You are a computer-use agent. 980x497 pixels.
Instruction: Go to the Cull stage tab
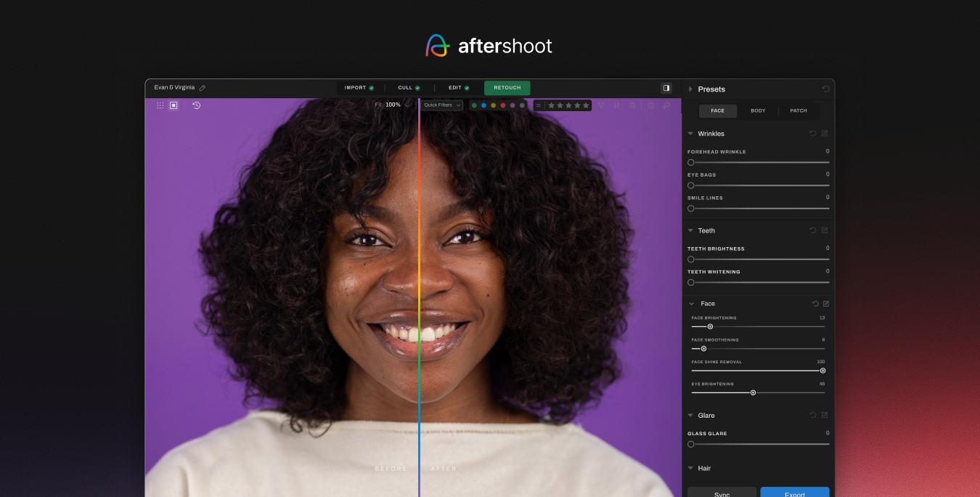click(x=409, y=88)
